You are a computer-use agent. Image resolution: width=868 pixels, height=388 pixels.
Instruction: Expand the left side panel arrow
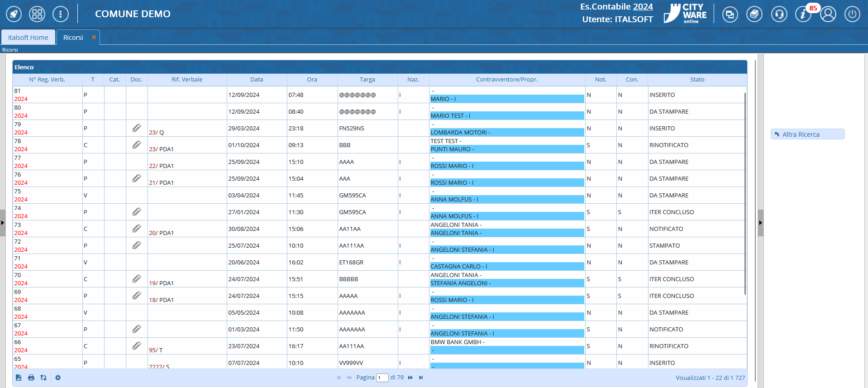point(3,223)
